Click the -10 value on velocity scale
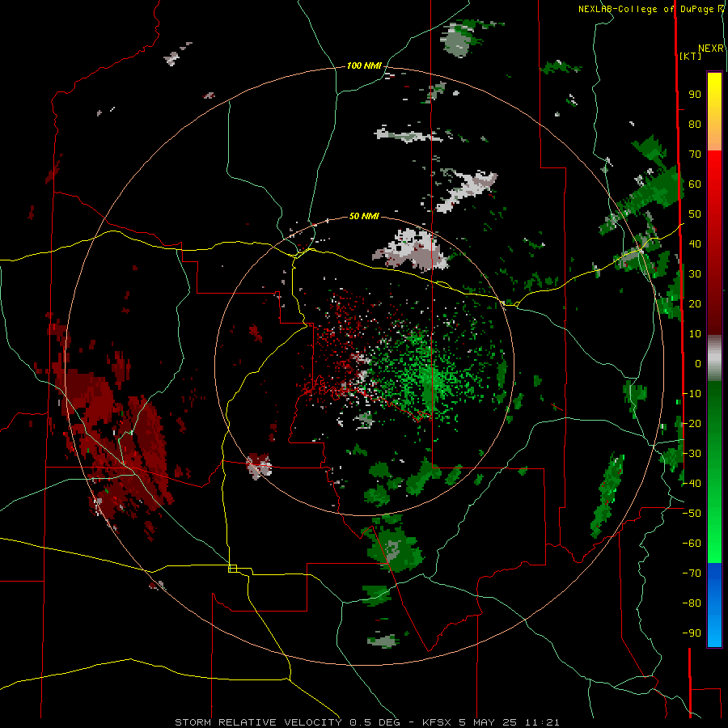Viewport: 728px width, 728px height. click(692, 394)
